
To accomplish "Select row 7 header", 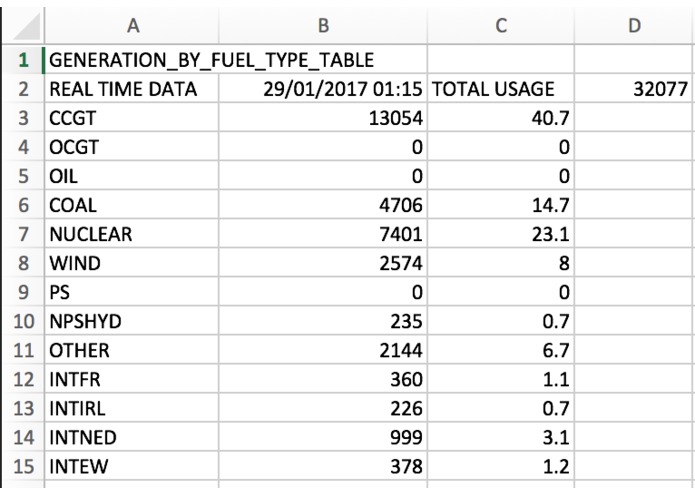I will tap(23, 234).
